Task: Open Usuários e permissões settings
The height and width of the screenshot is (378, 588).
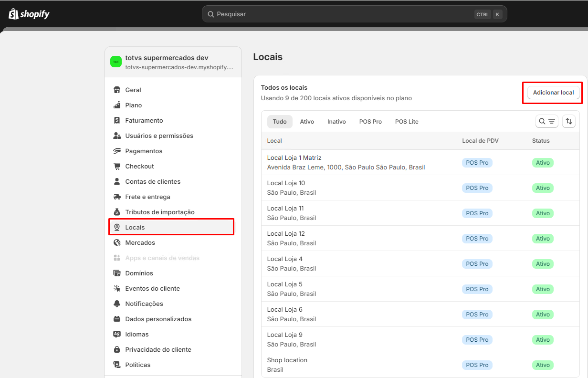Action: pyautogui.click(x=159, y=136)
